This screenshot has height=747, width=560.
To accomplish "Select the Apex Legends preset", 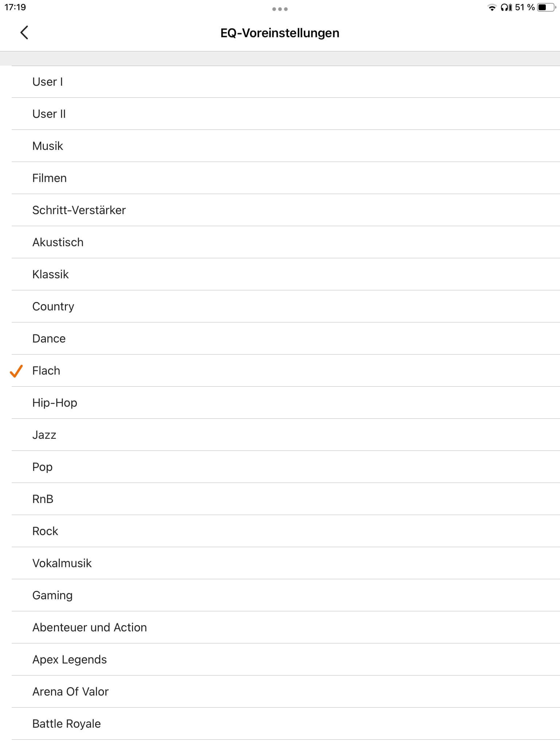I will [x=70, y=660].
